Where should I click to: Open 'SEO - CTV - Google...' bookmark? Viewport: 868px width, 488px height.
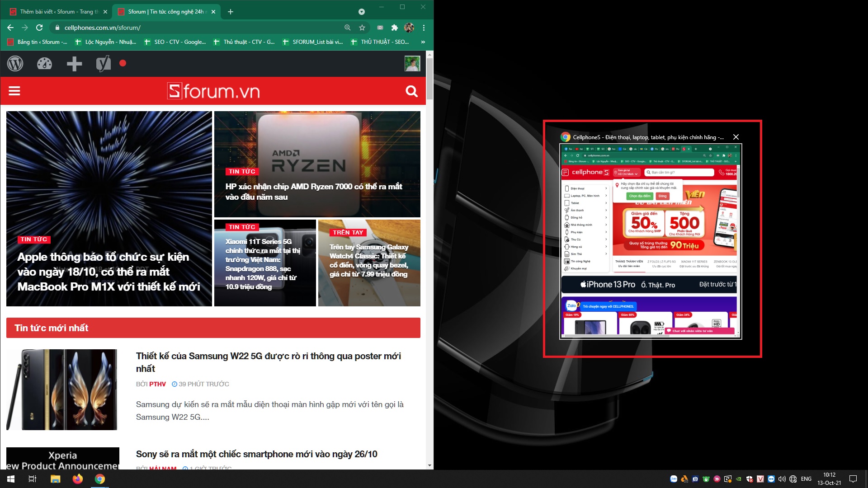175,42
